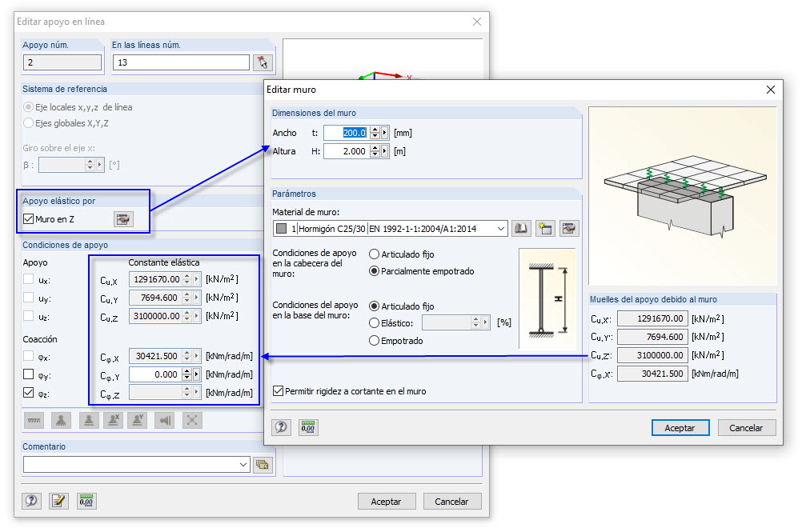Select Parcialmente empotrado option
Image resolution: width=802 pixels, height=532 pixels.
374,271
